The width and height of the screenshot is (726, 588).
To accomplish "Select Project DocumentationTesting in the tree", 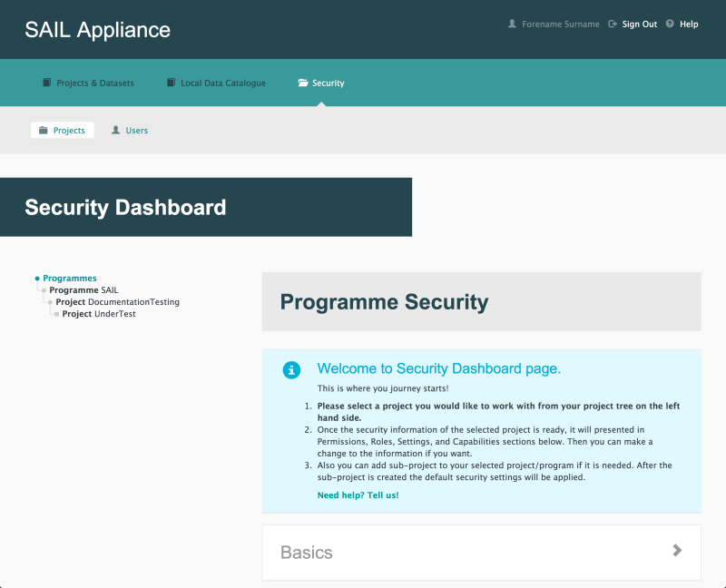I will click(119, 301).
